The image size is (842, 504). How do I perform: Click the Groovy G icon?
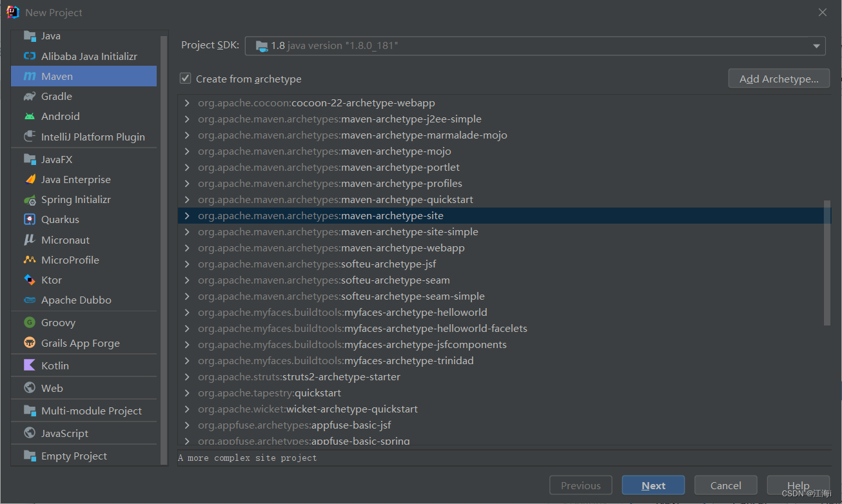tap(30, 322)
